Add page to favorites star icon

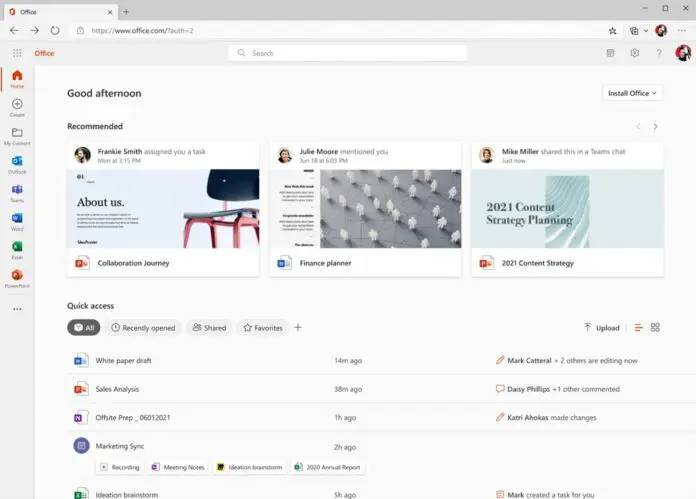(x=613, y=31)
